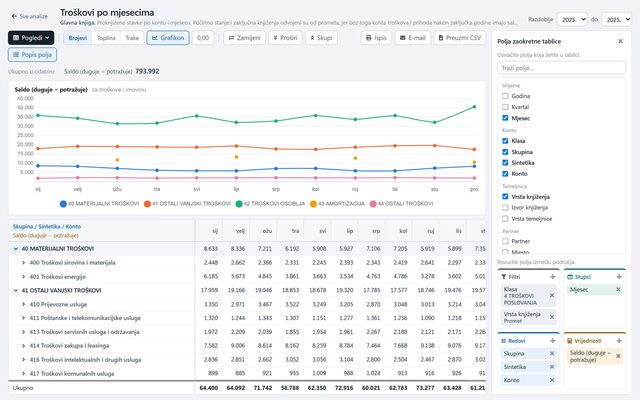Toggle 42 TROŠKOVI OSOBLJA legend swatch
The width and height of the screenshot is (640, 400).
coord(239,204)
